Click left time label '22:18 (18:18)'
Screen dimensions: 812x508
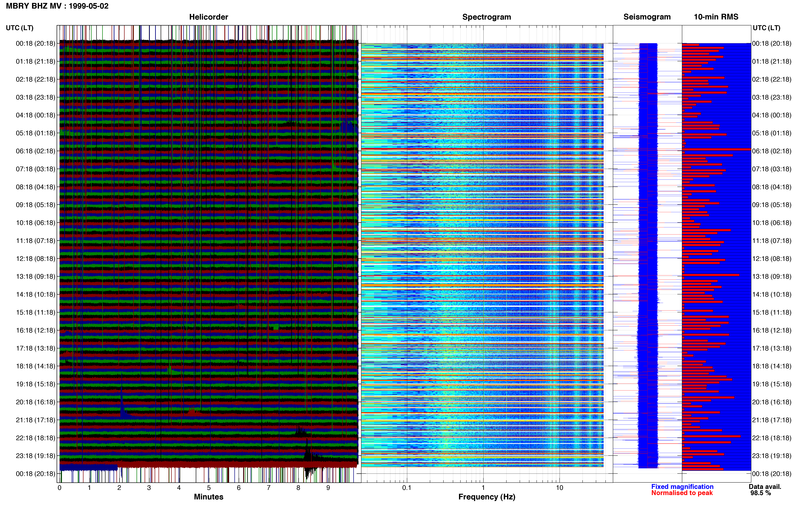click(x=36, y=438)
